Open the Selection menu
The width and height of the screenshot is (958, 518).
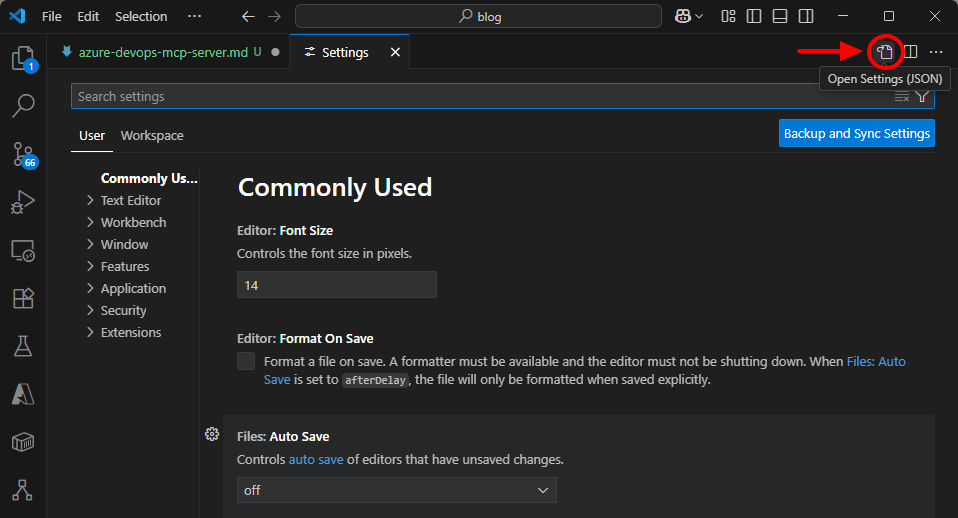pyautogui.click(x=141, y=16)
